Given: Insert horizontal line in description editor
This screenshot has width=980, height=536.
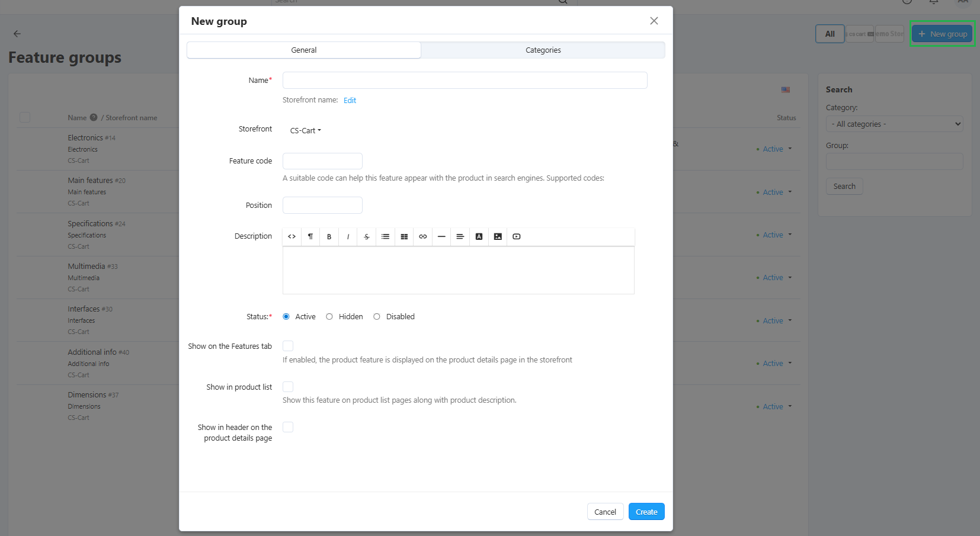Looking at the screenshot, I should tap(441, 236).
